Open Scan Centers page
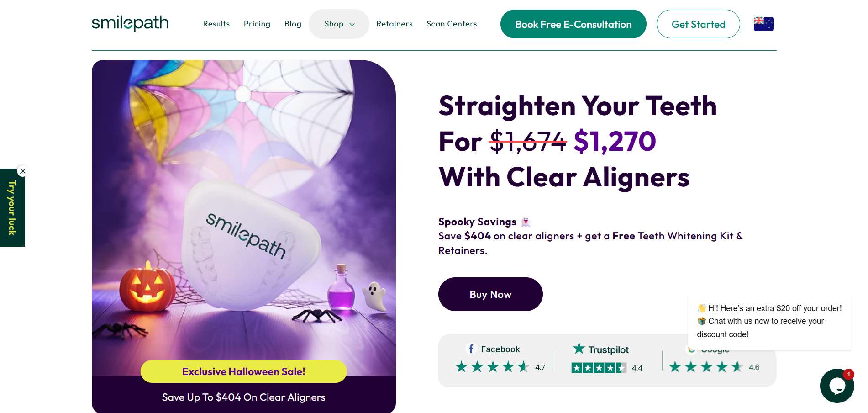Screen dimensions: 868x413 [x=452, y=24]
